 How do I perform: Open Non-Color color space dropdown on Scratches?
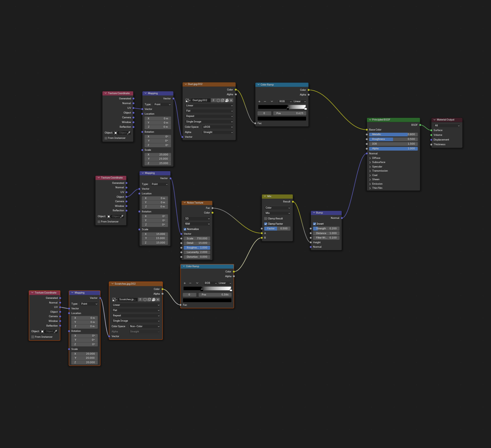tap(145, 326)
